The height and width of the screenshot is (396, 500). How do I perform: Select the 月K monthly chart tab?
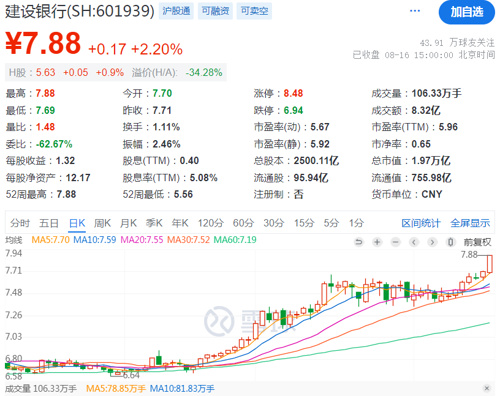tap(128, 223)
